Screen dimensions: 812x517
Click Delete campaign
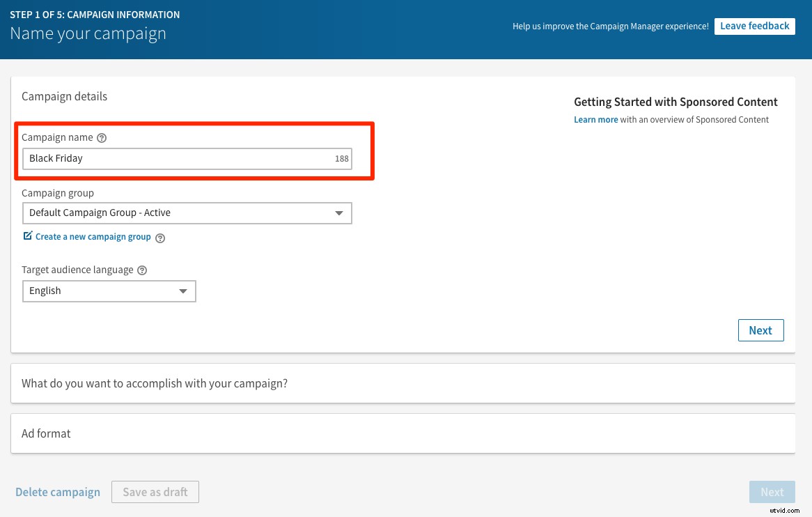click(58, 492)
